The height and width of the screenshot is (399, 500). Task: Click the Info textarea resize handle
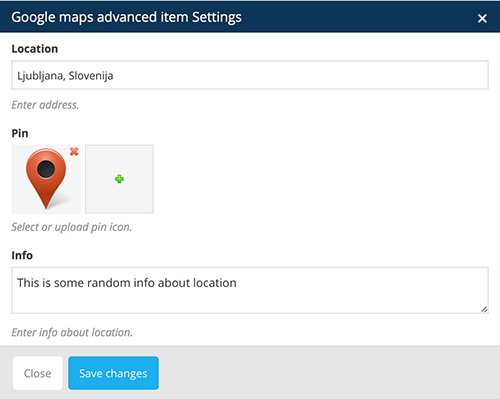[x=484, y=309]
